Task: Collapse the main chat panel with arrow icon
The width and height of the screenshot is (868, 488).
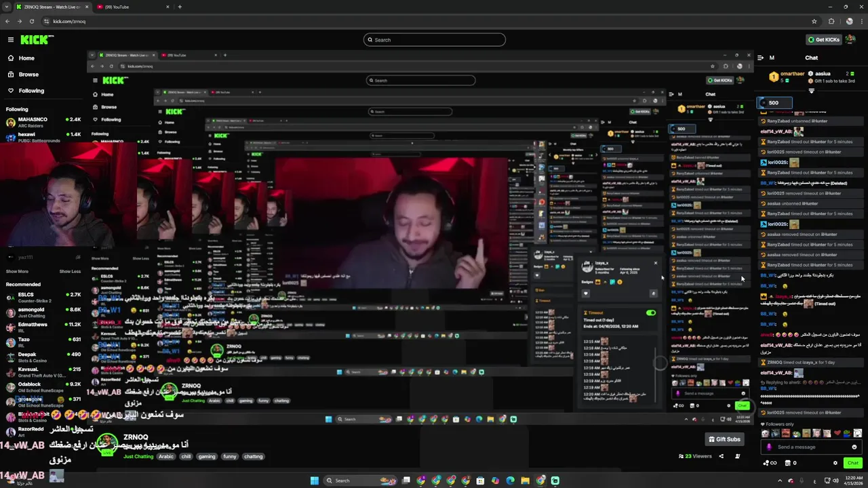Action: pos(761,58)
